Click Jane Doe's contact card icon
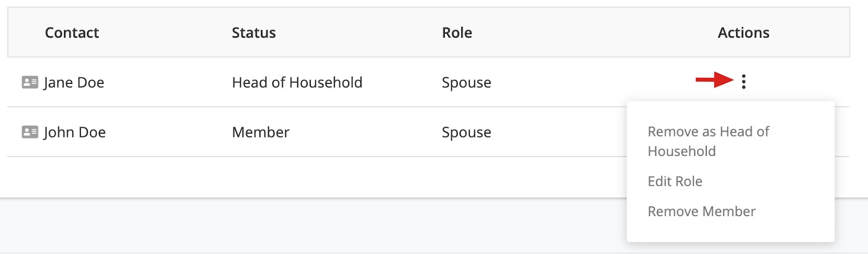The height and width of the screenshot is (254, 868). pos(30,82)
